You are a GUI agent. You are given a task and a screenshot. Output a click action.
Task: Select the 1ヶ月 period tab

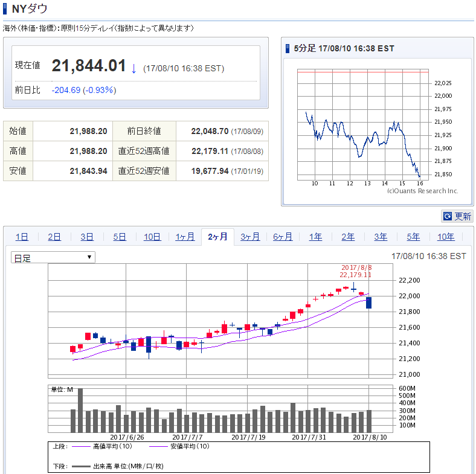coord(185,237)
